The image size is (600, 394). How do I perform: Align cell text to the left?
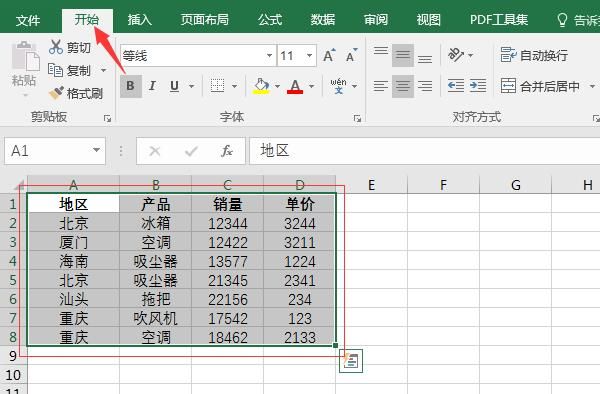pos(381,86)
